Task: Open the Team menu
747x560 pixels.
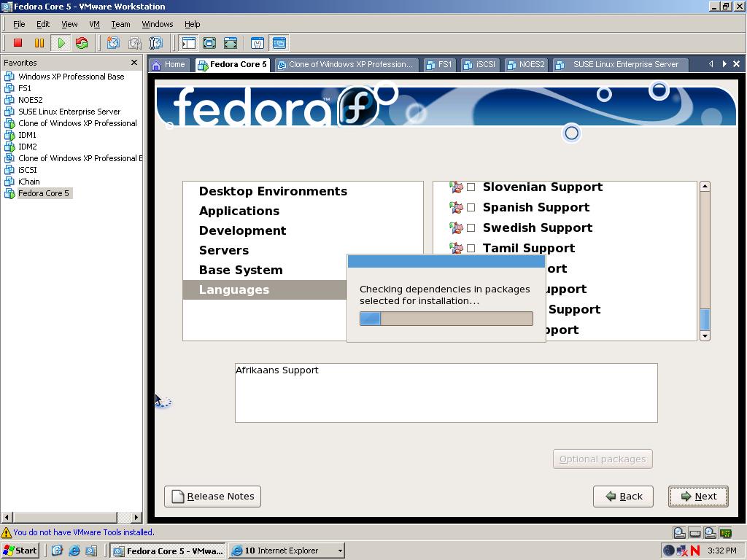Action: point(120,24)
